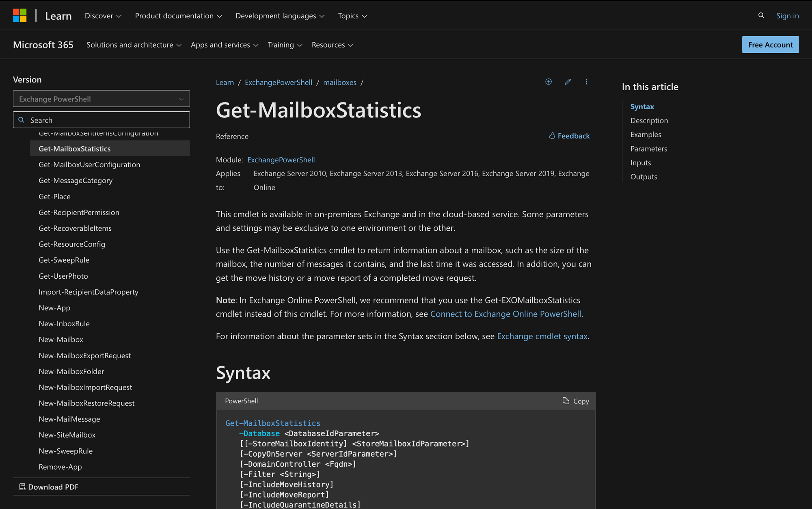812x509 pixels.
Task: Click the Free Account button in header
Action: [x=771, y=44]
